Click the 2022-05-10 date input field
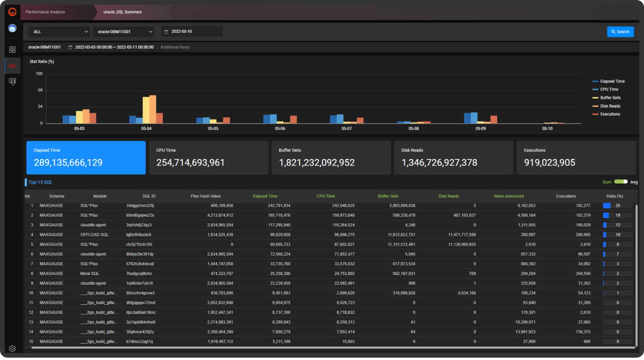The image size is (644, 360). pyautogui.click(x=192, y=32)
